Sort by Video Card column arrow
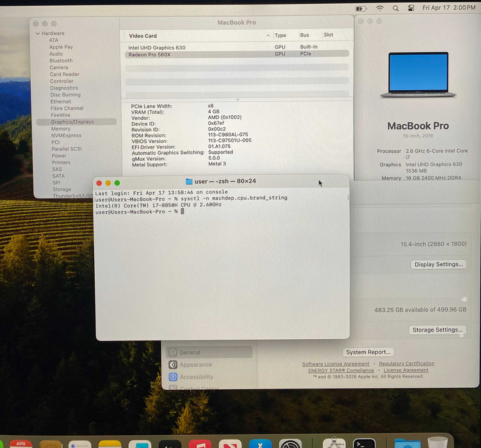481x448 pixels. click(x=268, y=36)
